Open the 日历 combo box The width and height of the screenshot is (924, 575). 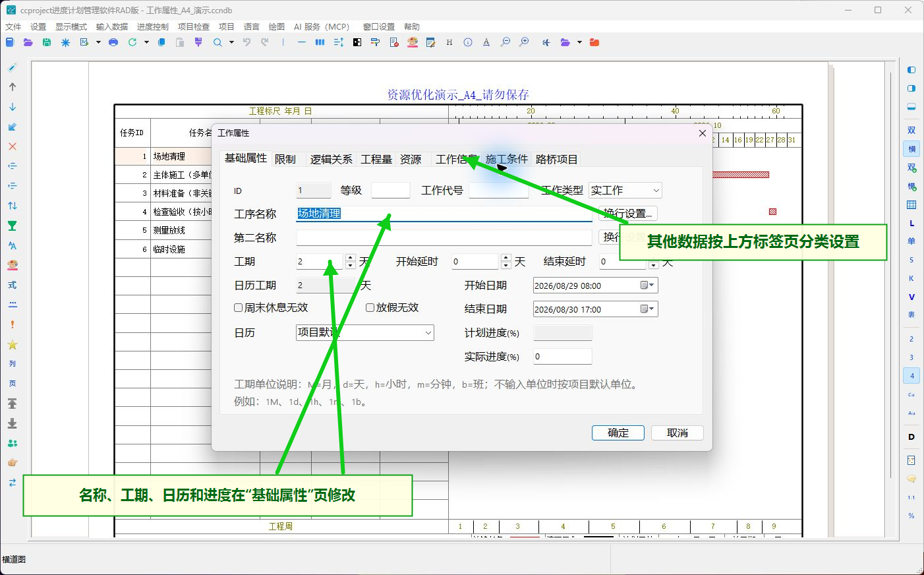(365, 332)
